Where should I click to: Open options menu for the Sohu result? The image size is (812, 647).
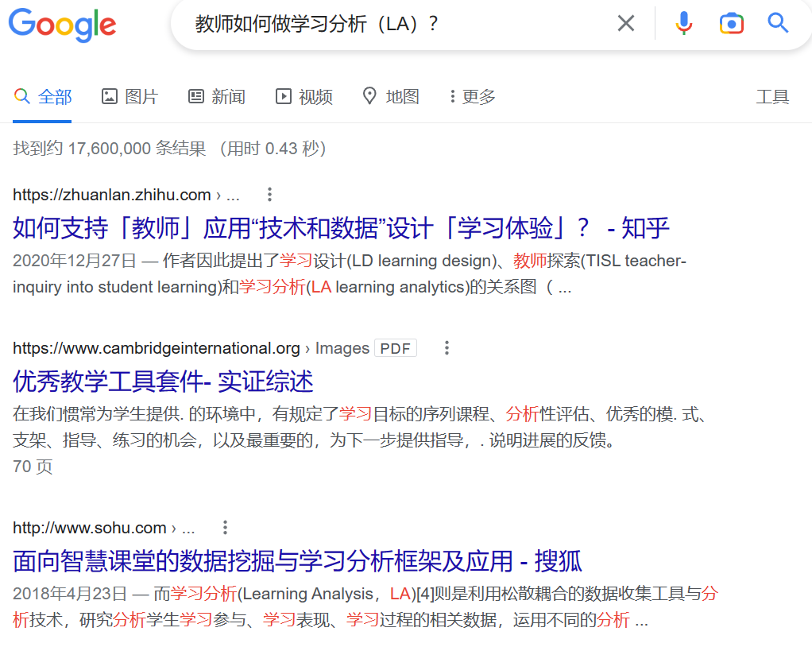[224, 526]
